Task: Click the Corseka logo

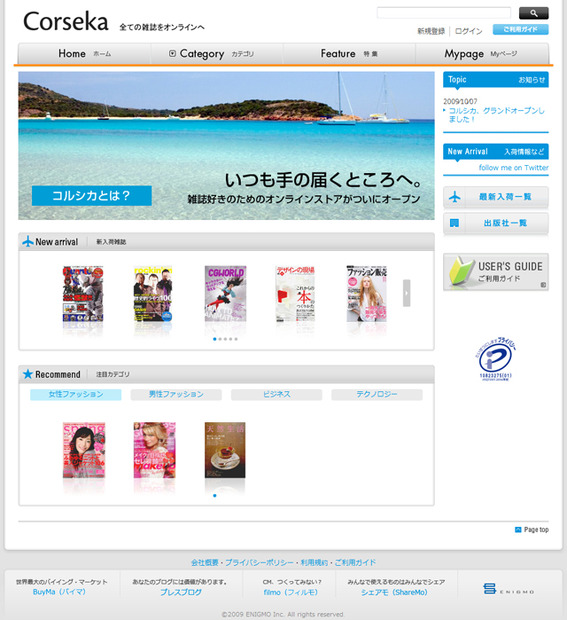Action: (x=66, y=21)
